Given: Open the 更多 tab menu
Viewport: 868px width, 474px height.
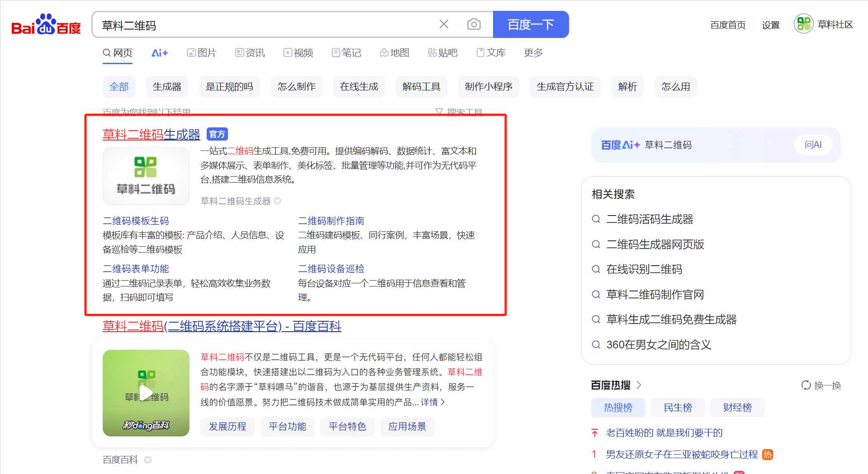Looking at the screenshot, I should tap(533, 53).
